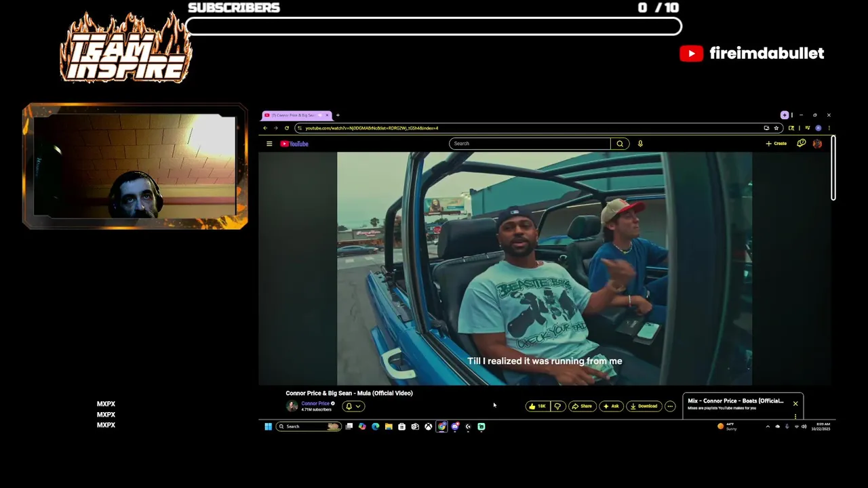Viewport: 868px width, 488px height.
Task: Open the Mix playlist panel options menu
Action: 795,415
